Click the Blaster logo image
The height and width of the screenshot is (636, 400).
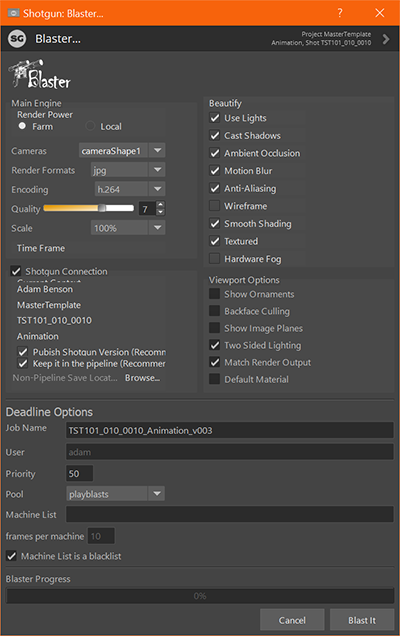(39, 74)
